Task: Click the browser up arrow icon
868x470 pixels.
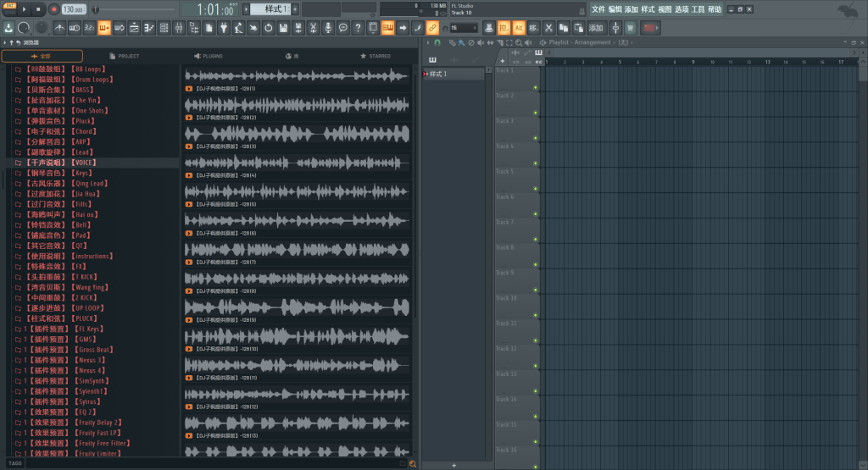Action: (x=11, y=42)
